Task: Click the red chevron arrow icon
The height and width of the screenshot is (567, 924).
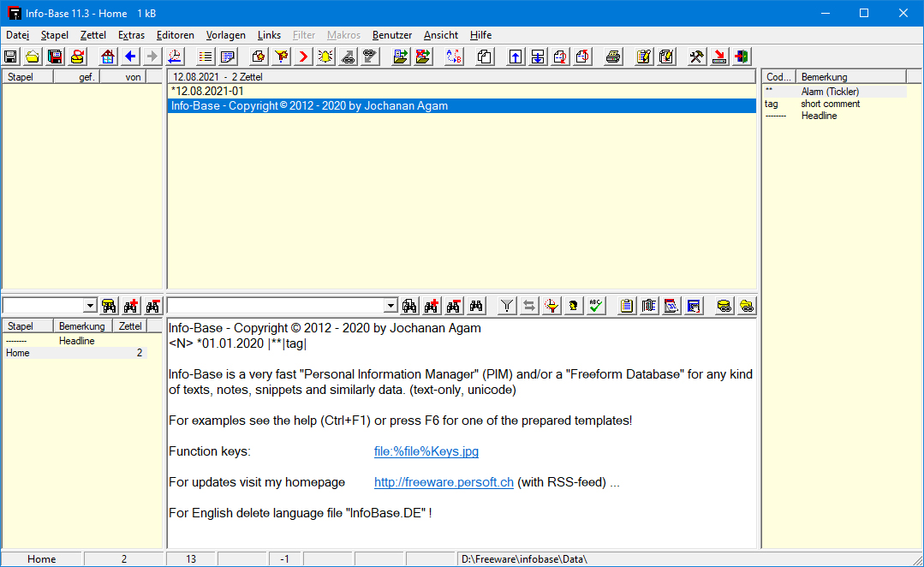Action: 303,57
